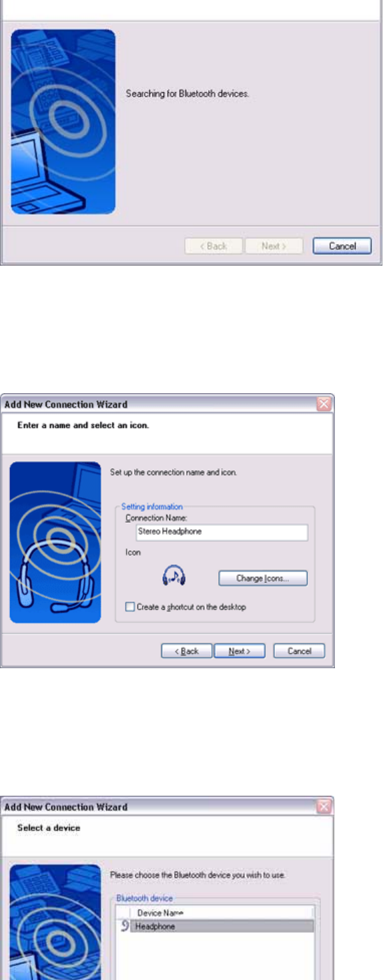Open the Change Icons dialog

[x=263, y=578]
